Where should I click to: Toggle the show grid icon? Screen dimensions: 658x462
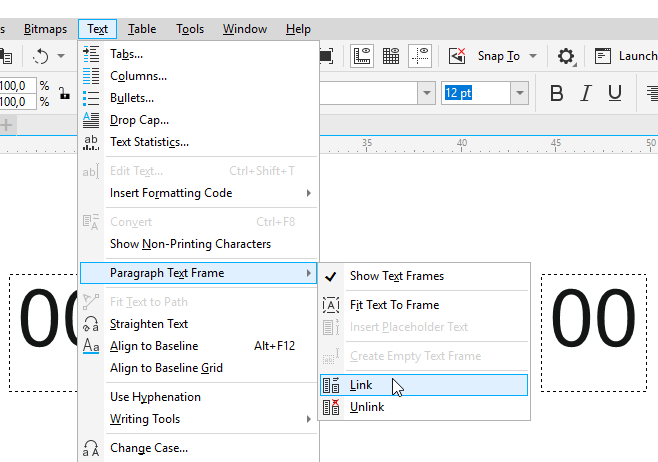[391, 56]
